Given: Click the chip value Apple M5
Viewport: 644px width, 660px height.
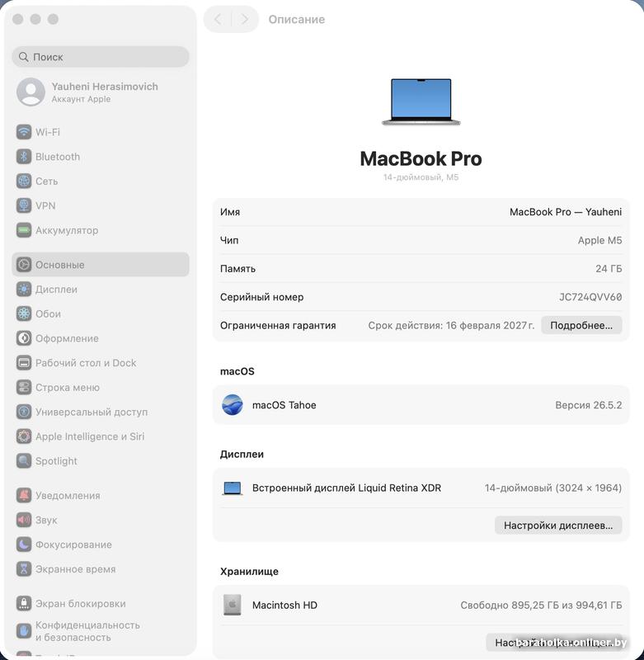Looking at the screenshot, I should pos(599,240).
